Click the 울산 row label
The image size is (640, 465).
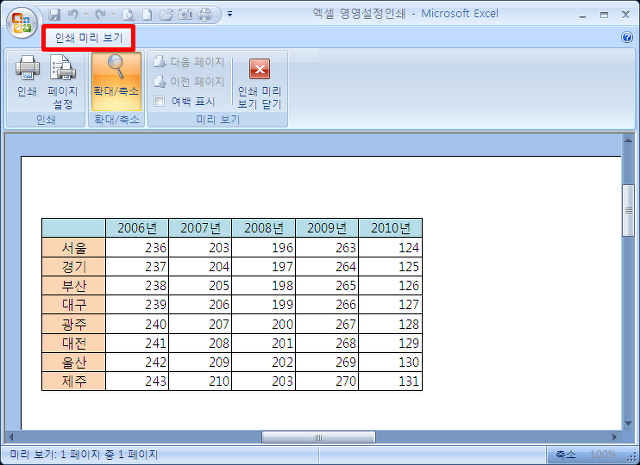tap(73, 362)
